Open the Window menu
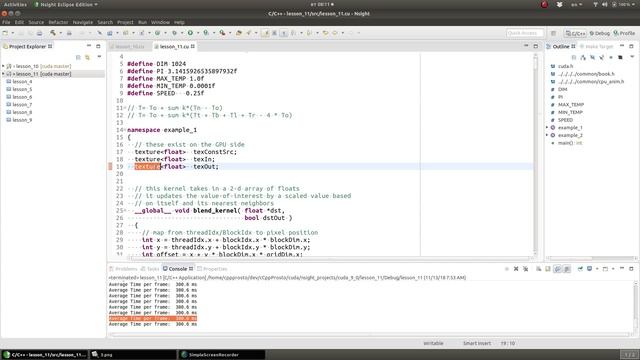Viewport: 640px width, 360px height. (160, 22)
